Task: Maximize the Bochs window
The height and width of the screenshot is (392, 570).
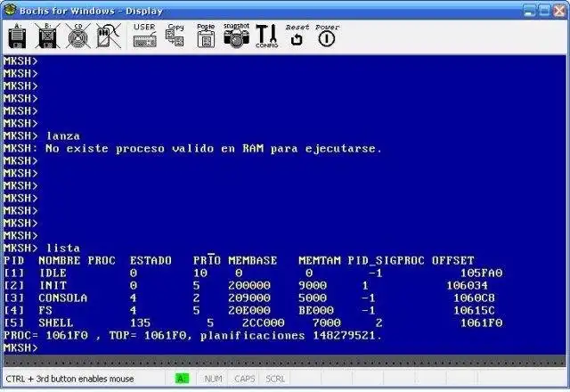Action: 544,11
